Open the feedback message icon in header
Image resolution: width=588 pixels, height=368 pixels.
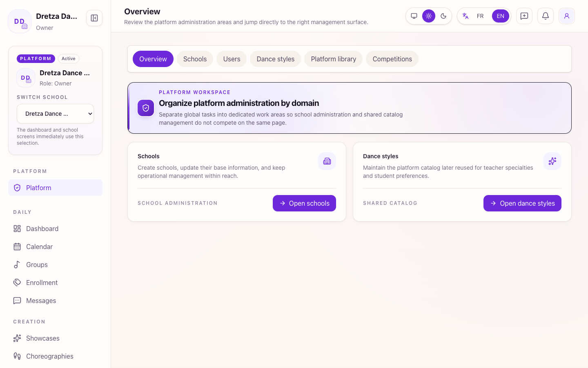pyautogui.click(x=524, y=16)
